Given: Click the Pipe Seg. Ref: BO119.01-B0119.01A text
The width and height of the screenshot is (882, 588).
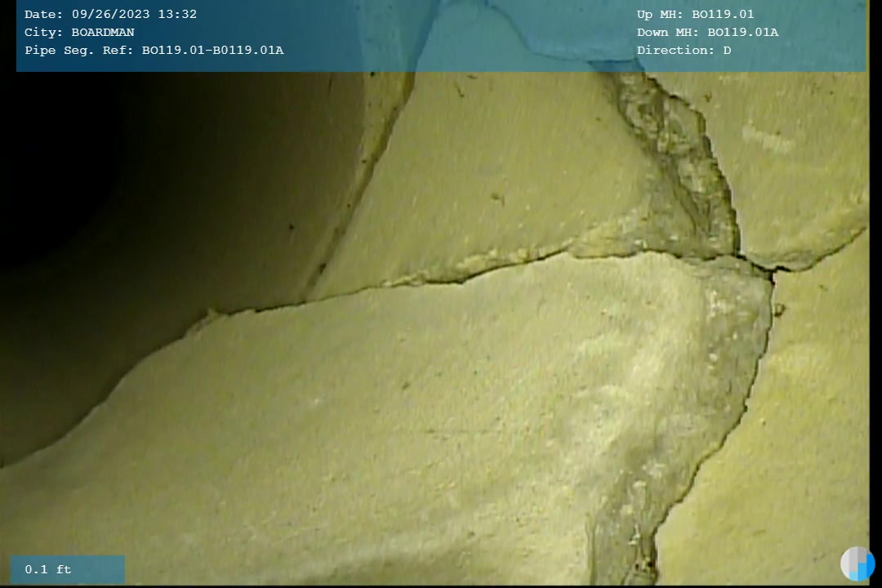Looking at the screenshot, I should [154, 50].
